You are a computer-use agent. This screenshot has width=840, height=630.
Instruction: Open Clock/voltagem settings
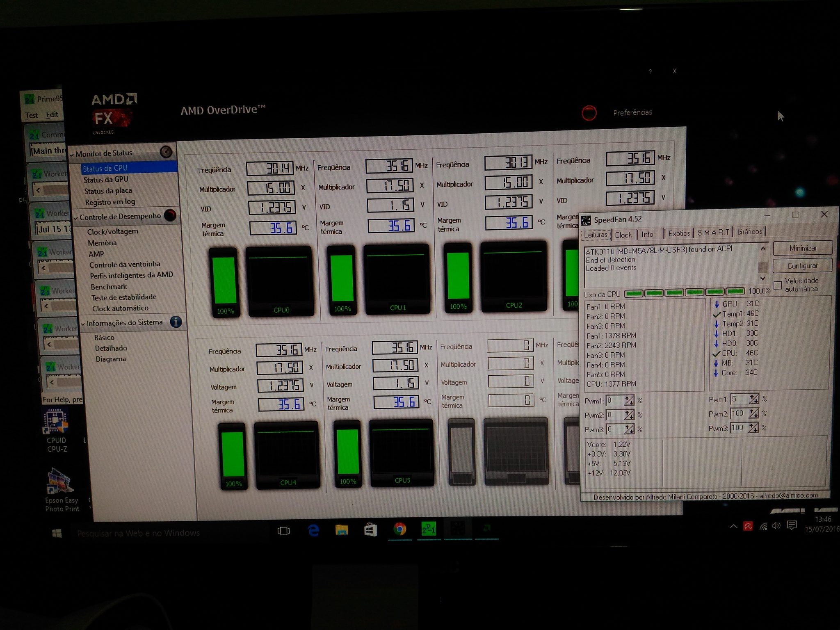[x=112, y=231]
